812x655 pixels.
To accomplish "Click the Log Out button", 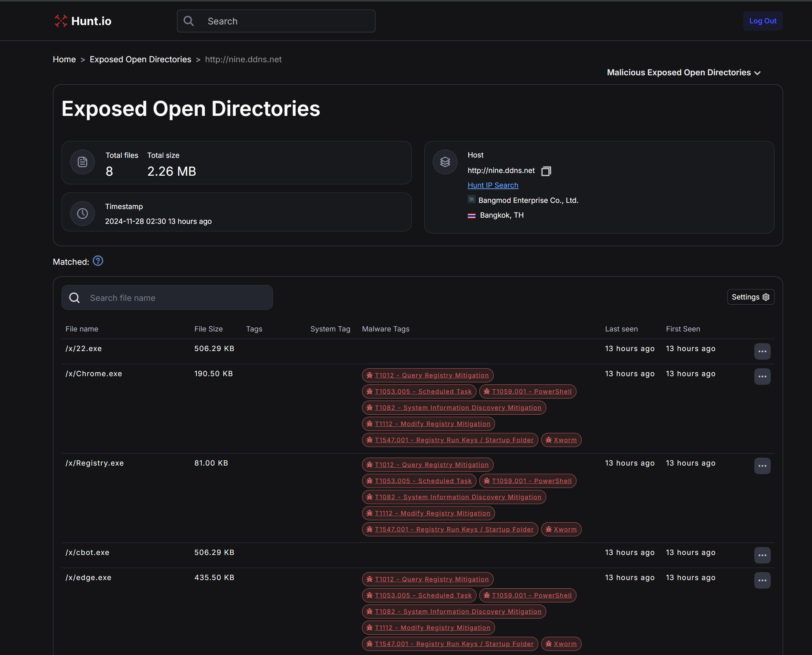I will 762,21.
